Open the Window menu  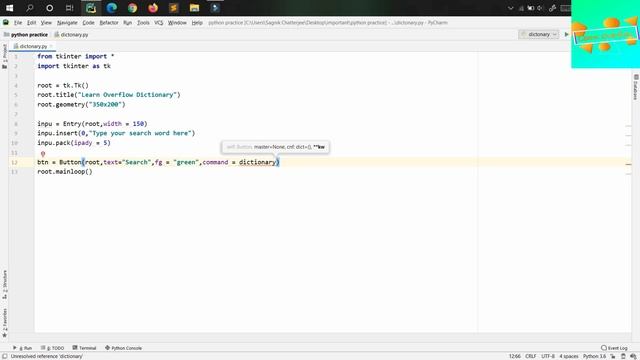click(177, 23)
